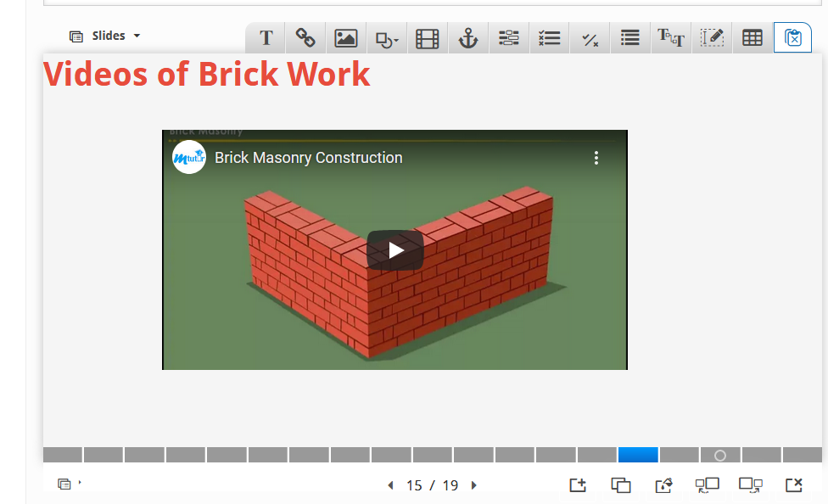Clone the current slide
Viewport: 828px width, 504px height.
(x=621, y=484)
